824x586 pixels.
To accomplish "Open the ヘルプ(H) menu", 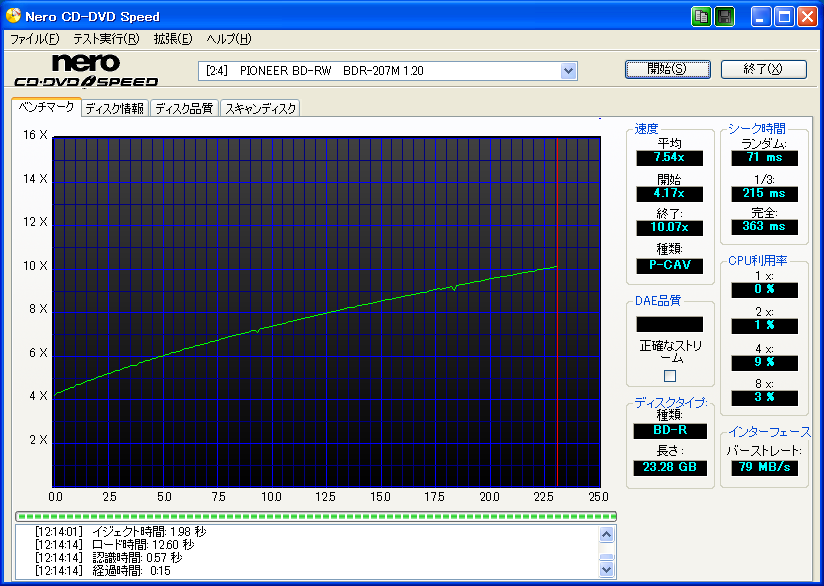I will [x=228, y=39].
